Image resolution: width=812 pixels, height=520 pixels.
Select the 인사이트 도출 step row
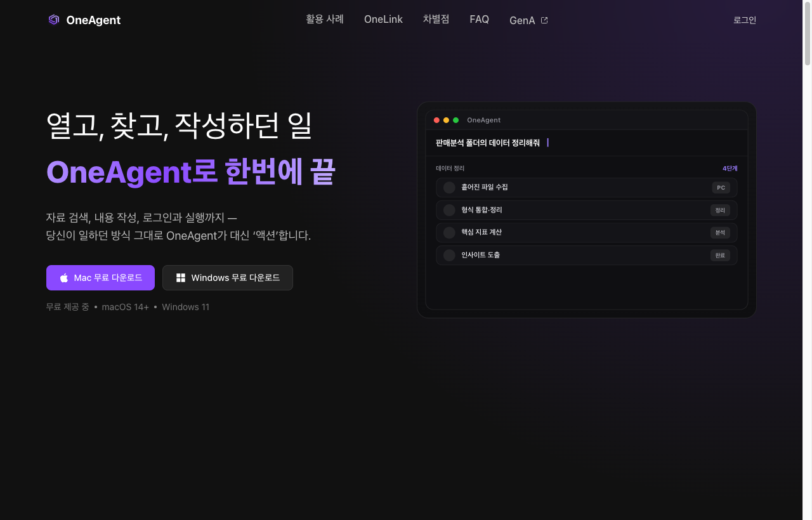tap(587, 255)
